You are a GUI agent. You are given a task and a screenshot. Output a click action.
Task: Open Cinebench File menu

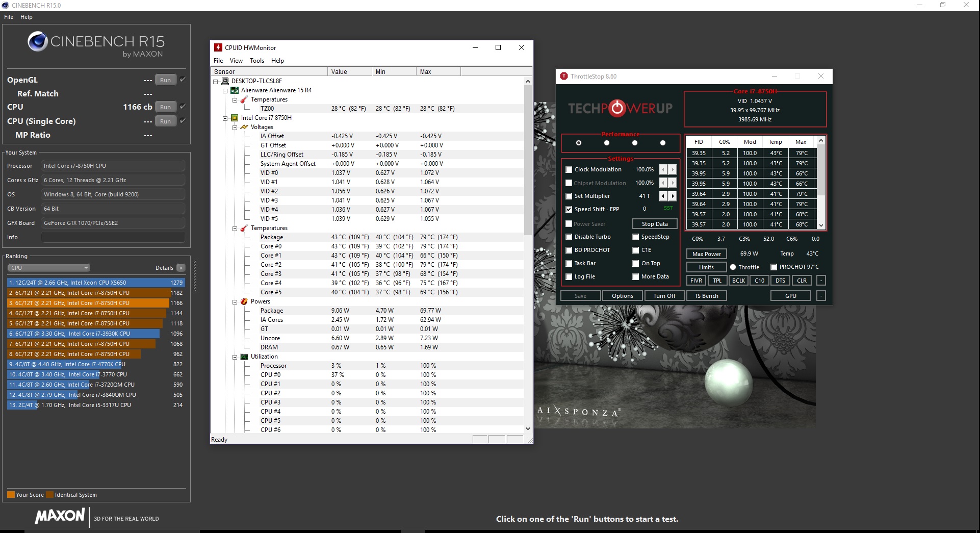tap(9, 17)
